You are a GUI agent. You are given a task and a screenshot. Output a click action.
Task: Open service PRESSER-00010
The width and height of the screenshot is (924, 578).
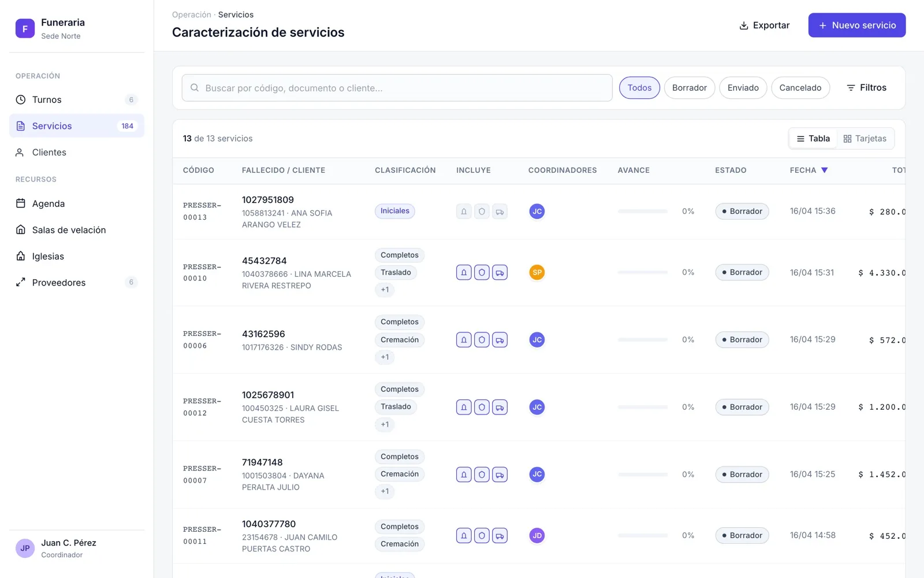click(202, 273)
